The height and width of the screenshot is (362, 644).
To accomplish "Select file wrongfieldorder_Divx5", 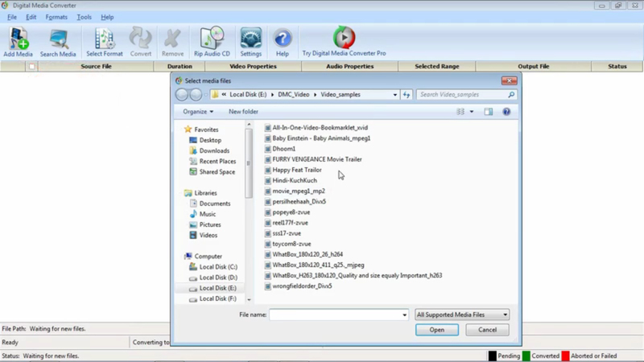I will tap(298, 286).
